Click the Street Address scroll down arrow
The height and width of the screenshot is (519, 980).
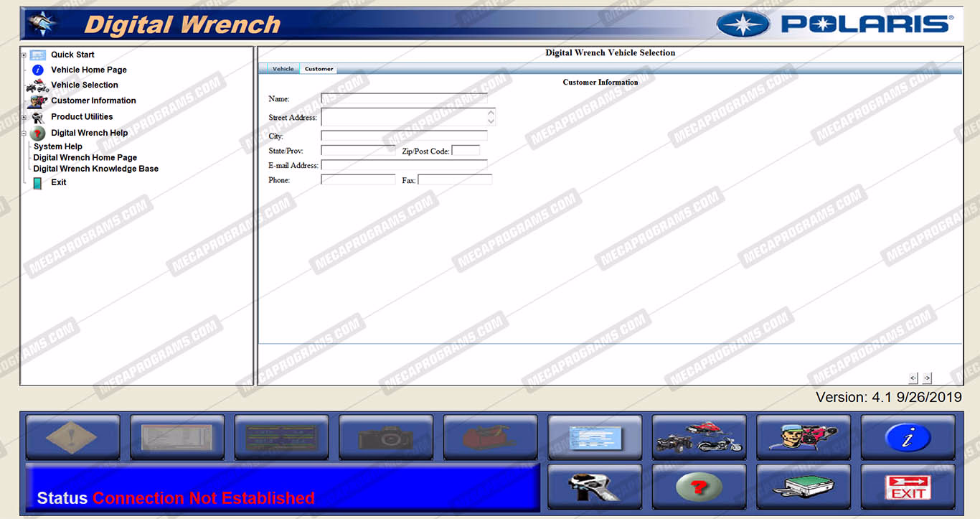pyautogui.click(x=491, y=121)
